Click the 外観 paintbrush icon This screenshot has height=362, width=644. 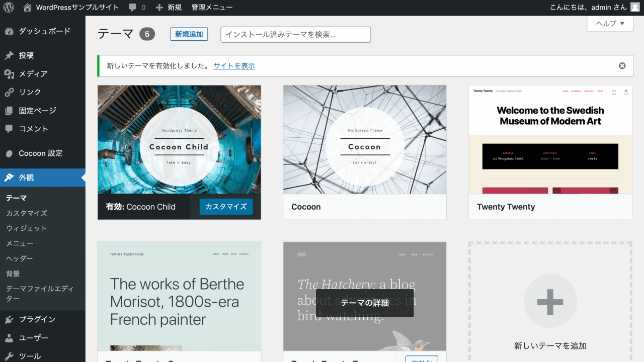(9, 177)
